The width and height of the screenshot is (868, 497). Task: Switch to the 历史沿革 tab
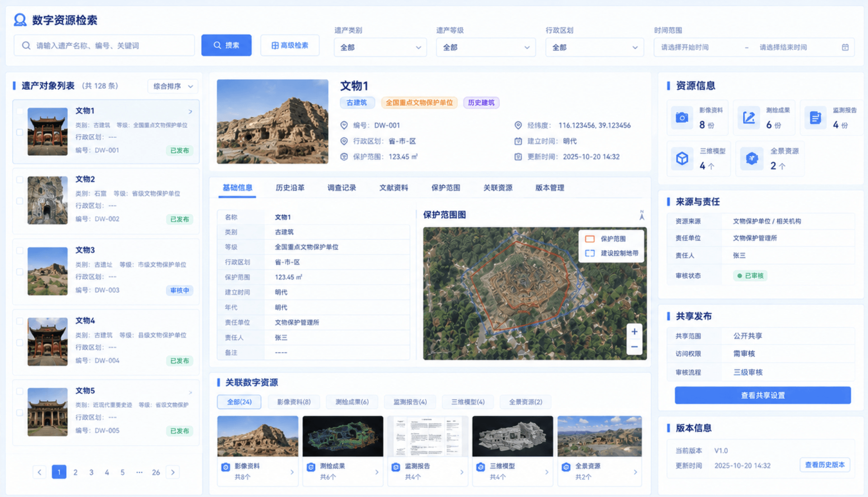tap(290, 188)
